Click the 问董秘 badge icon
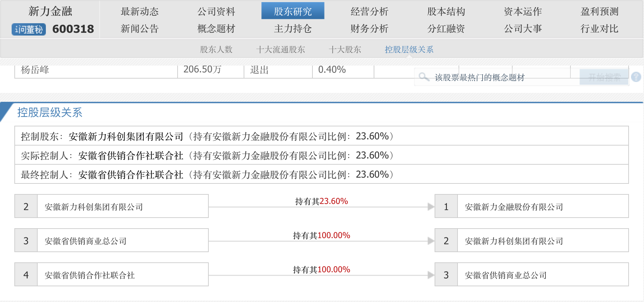Screen dimensions: 644x302 click(29, 29)
